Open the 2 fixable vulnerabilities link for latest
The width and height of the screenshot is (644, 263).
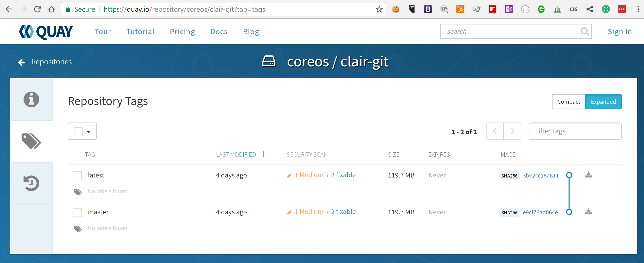(x=343, y=175)
